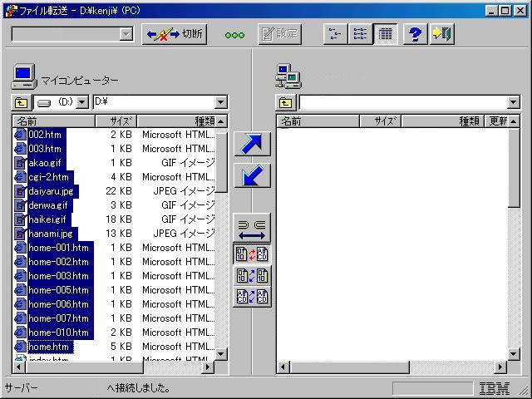Screen dimensions: 532x399
Task: Click the file synchronize arrows button
Action: (x=253, y=228)
